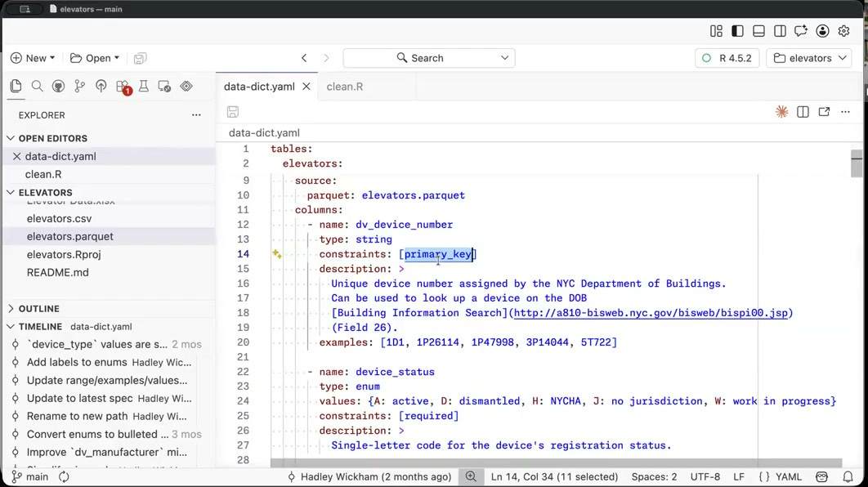Click the UTF-8 encoding indicator
This screenshot has height=487, width=868.
tap(705, 476)
